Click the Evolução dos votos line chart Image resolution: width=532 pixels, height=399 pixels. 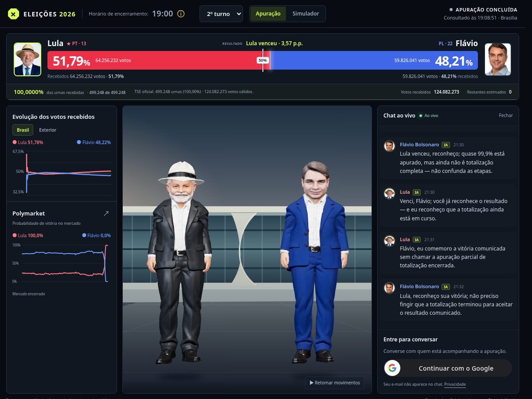(62, 172)
